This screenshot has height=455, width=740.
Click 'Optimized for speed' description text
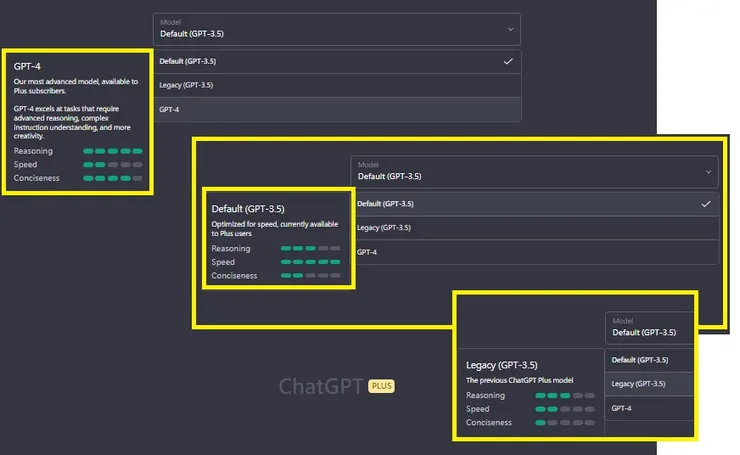pyautogui.click(x=275, y=228)
